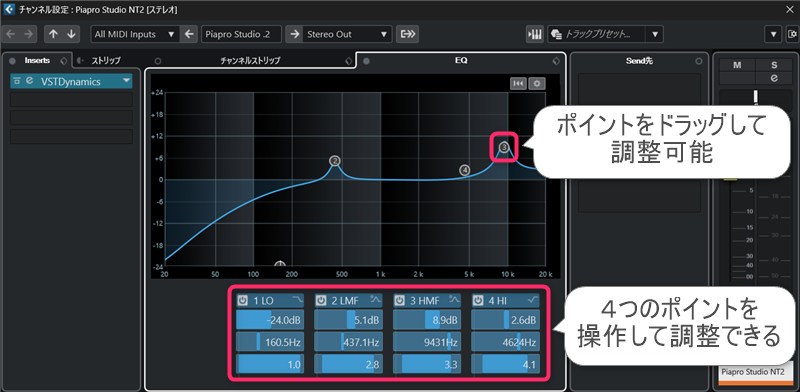Click the Inserts preset diamond icon
This screenshot has width=800, height=392.
point(63,61)
